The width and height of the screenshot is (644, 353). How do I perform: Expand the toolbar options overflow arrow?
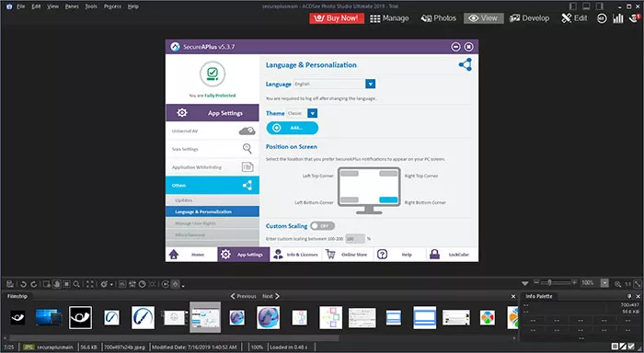click(183, 285)
